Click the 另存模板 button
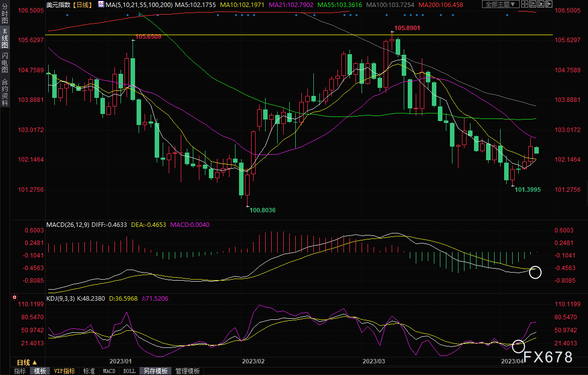588x375 pixels. coord(155,371)
